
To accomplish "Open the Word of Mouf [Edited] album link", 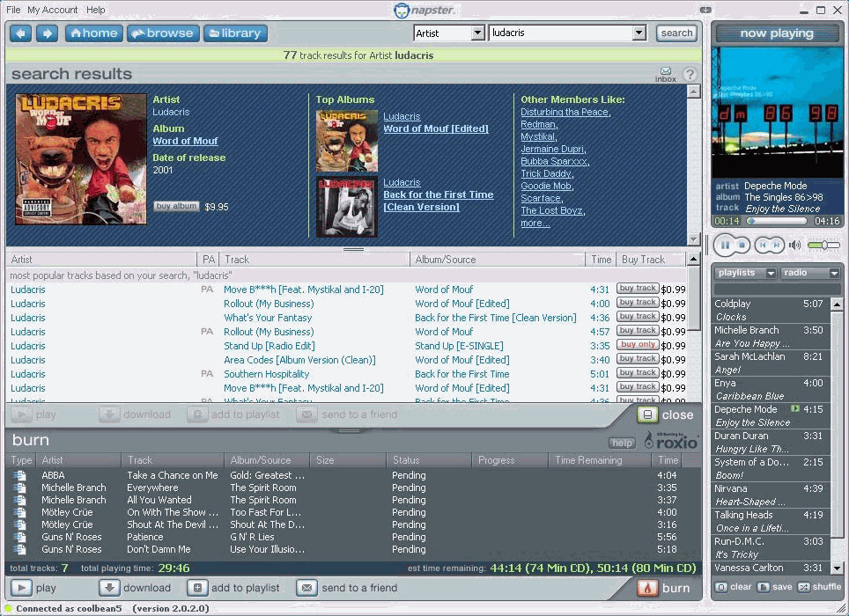I will coord(436,128).
